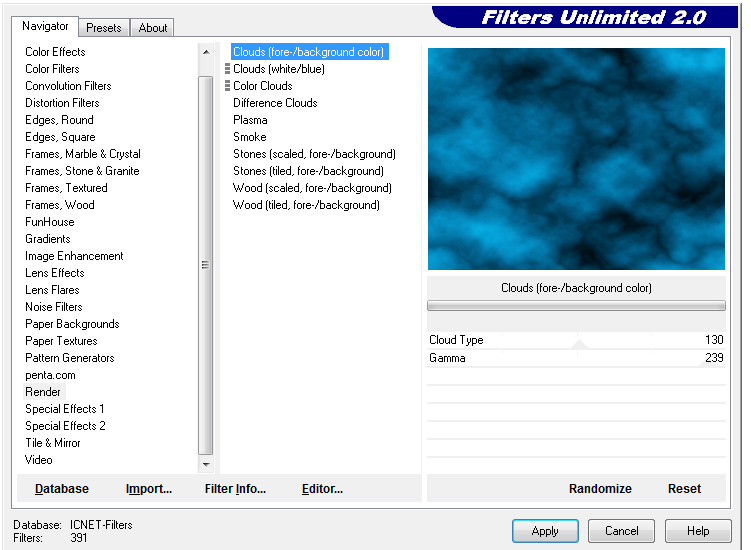The width and height of the screenshot is (751, 550).
Task: Select the Distortion Filters category
Action: [62, 103]
